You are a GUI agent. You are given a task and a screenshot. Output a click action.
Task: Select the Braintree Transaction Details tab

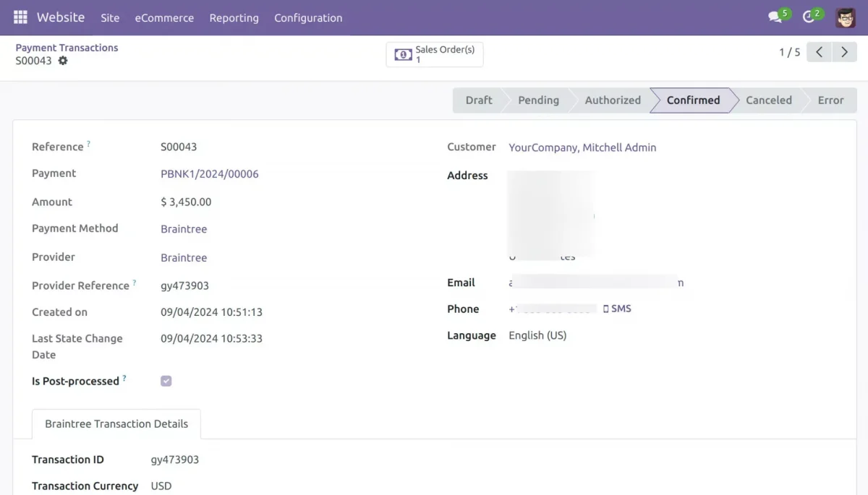click(116, 424)
